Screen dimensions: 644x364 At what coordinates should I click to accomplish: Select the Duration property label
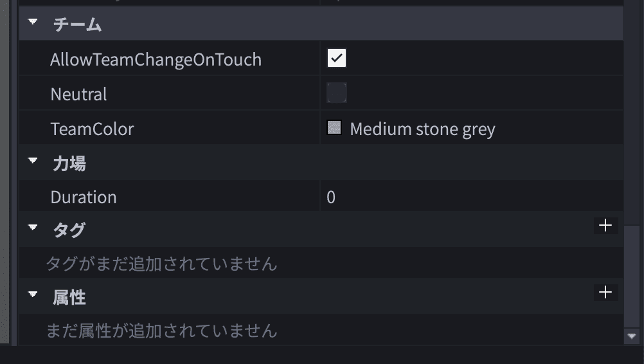click(84, 197)
